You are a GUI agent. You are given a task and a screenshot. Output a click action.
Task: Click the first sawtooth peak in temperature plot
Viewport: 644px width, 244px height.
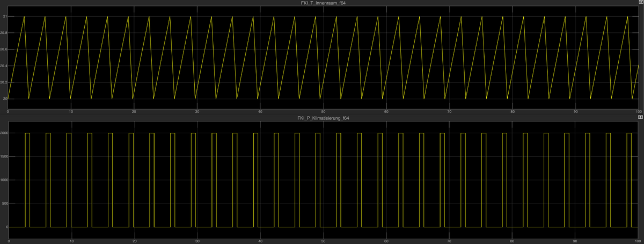pyautogui.click(x=24, y=17)
